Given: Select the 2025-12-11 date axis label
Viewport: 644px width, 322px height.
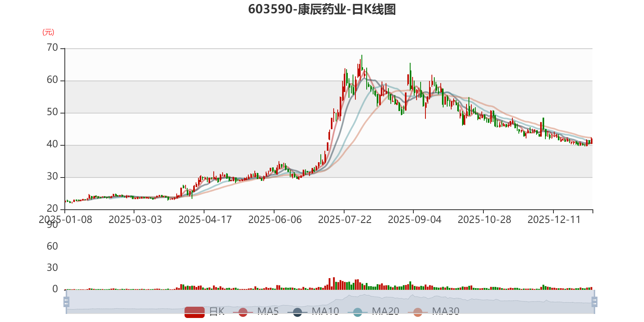Looking at the screenshot, I should [x=554, y=220].
